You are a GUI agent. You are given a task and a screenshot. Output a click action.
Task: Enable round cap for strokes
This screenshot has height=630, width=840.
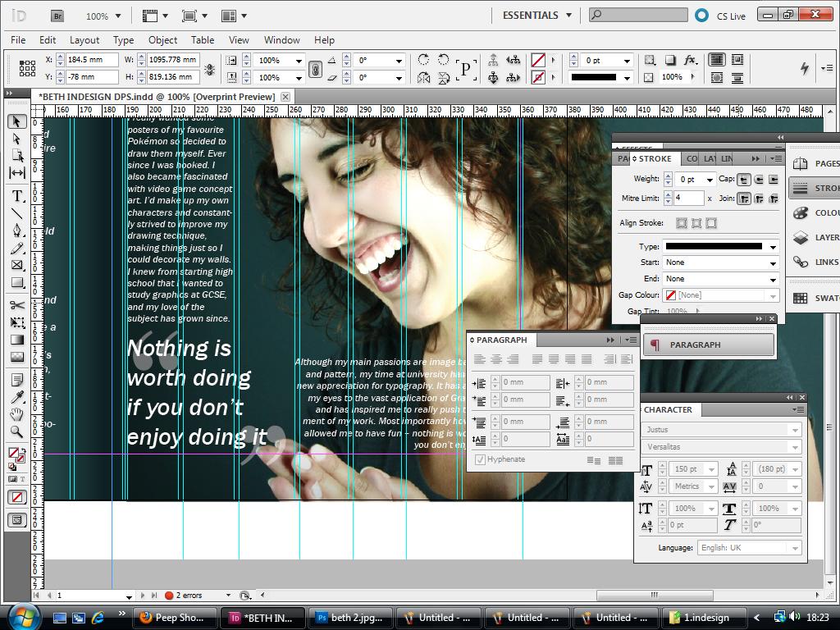tap(759, 180)
